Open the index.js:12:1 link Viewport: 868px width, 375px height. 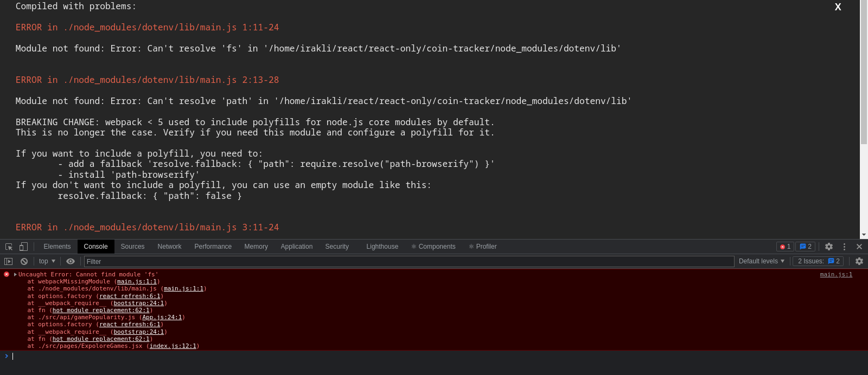tap(173, 346)
